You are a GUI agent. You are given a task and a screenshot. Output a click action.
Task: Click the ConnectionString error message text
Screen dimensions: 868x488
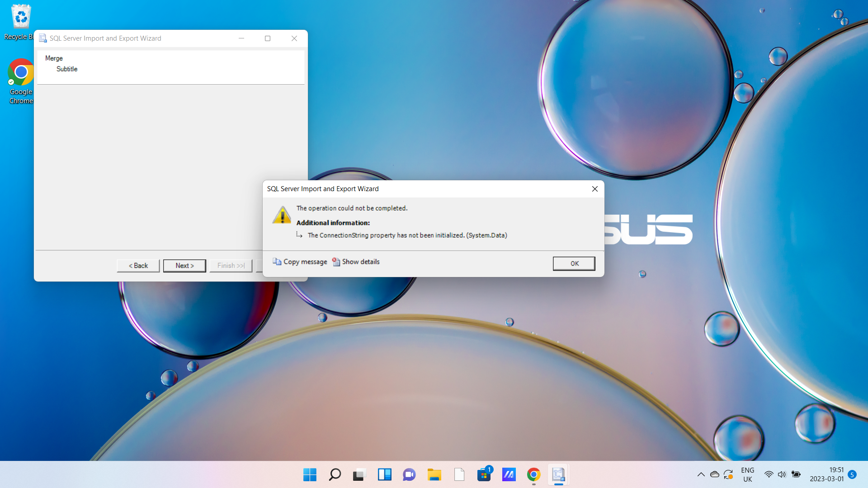[407, 235]
